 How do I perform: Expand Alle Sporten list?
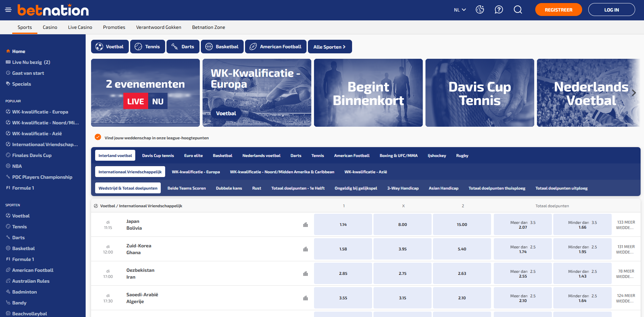[x=330, y=47]
